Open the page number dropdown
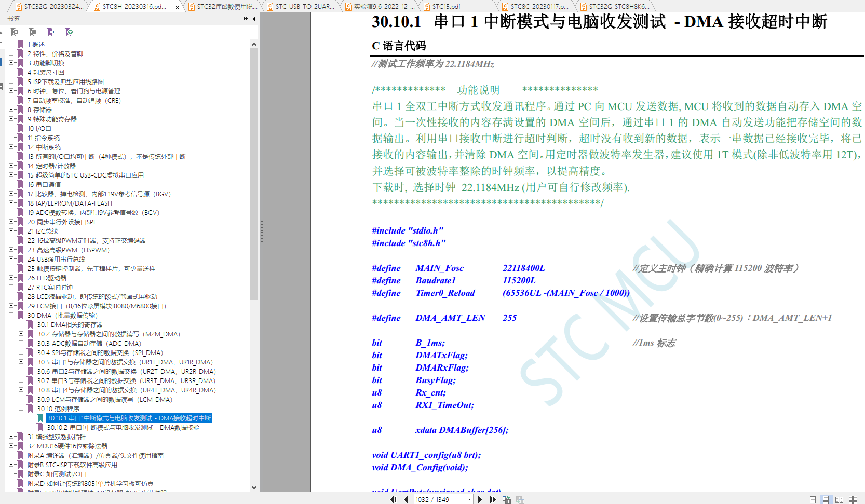 point(469,499)
